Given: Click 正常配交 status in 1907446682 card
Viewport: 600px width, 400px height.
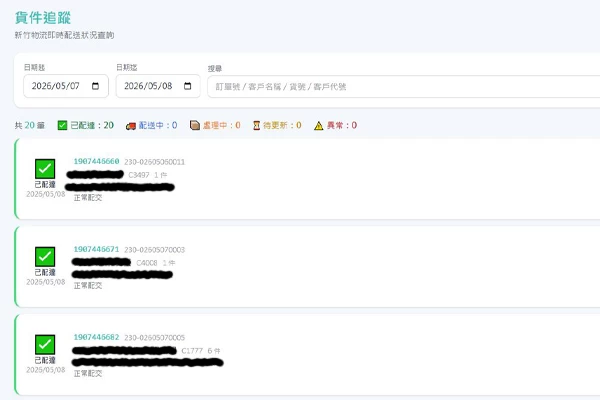Looking at the screenshot, I should pyautogui.click(x=88, y=373).
